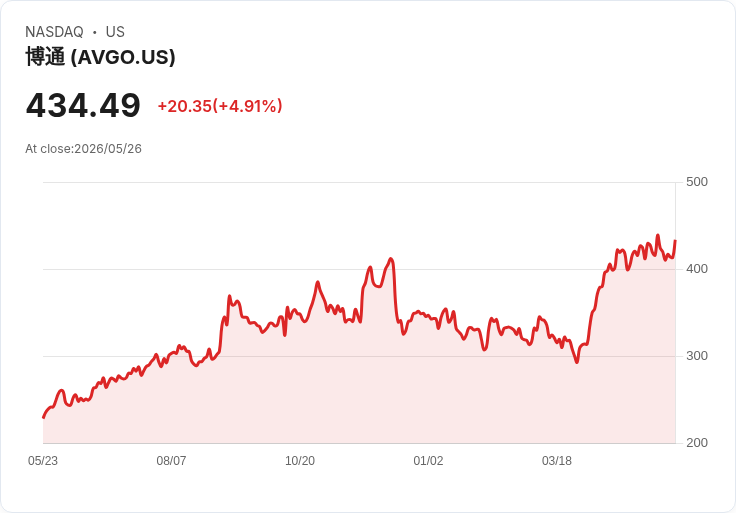Click the 500 y-axis price label
The height and width of the screenshot is (513, 736).
tap(697, 182)
